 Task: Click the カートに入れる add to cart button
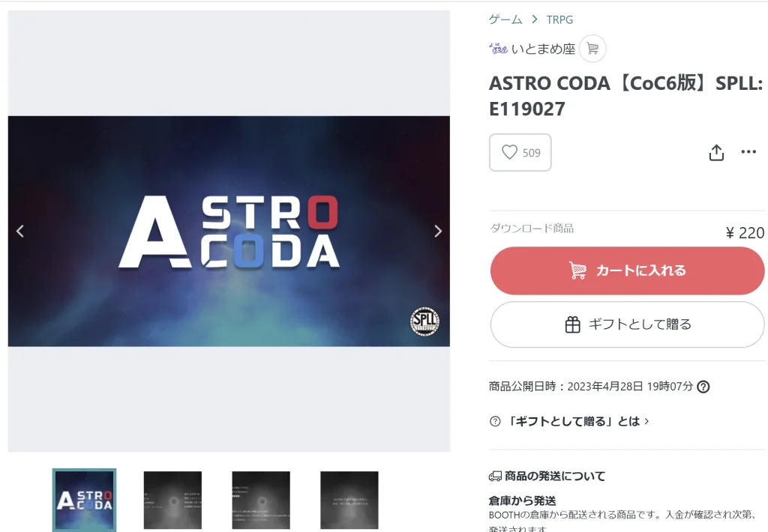click(x=627, y=270)
